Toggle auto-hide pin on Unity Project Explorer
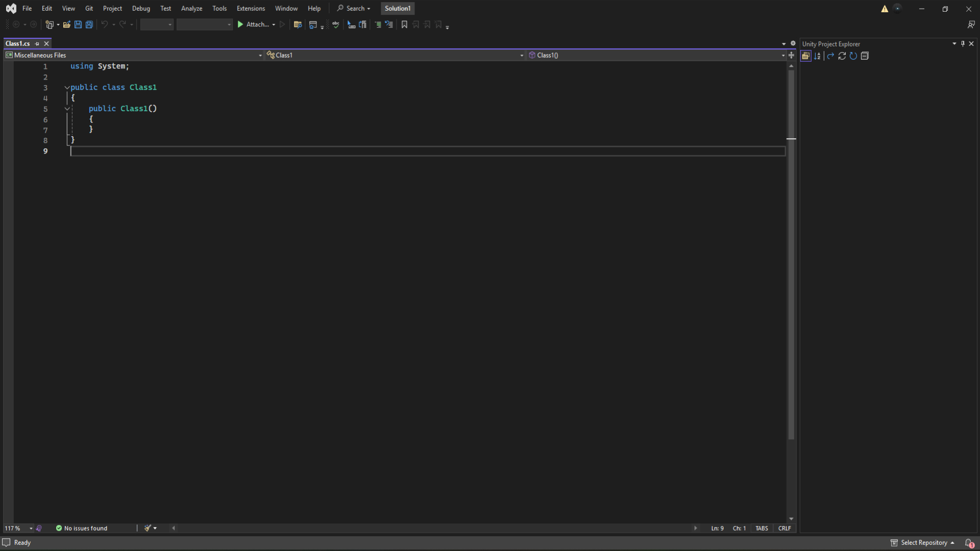Image resolution: width=980 pixels, height=551 pixels. click(963, 44)
